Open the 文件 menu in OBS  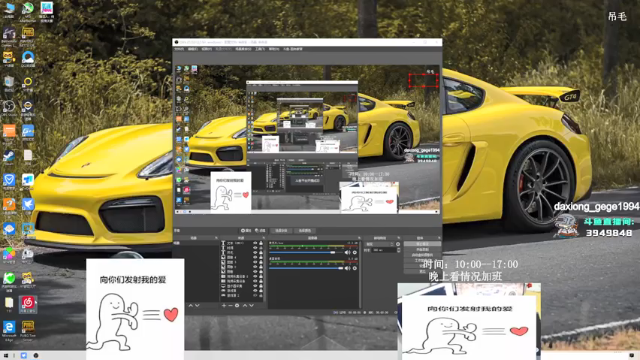point(179,49)
